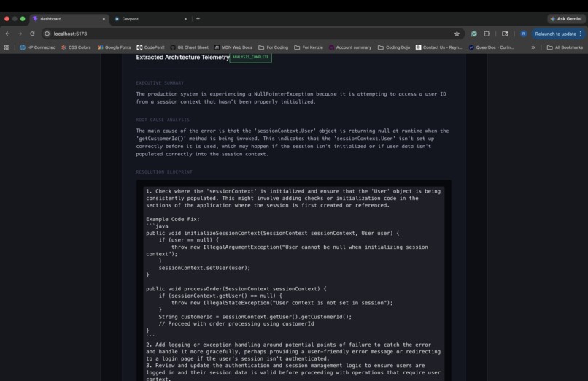
Task: Open CodePen bookmark
Action: tap(150, 47)
